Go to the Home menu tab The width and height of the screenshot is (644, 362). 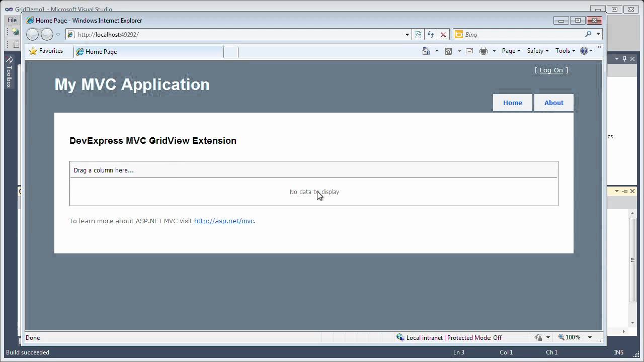point(513,103)
